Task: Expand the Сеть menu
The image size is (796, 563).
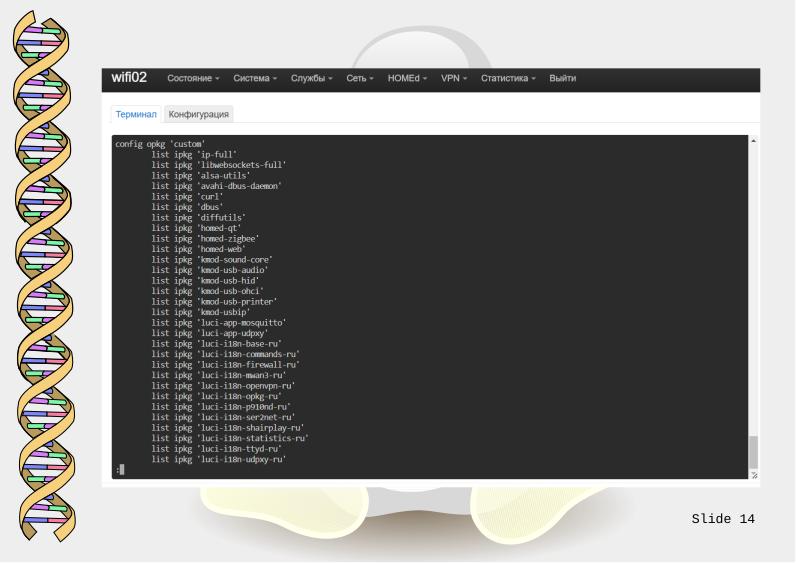Action: coord(359,79)
